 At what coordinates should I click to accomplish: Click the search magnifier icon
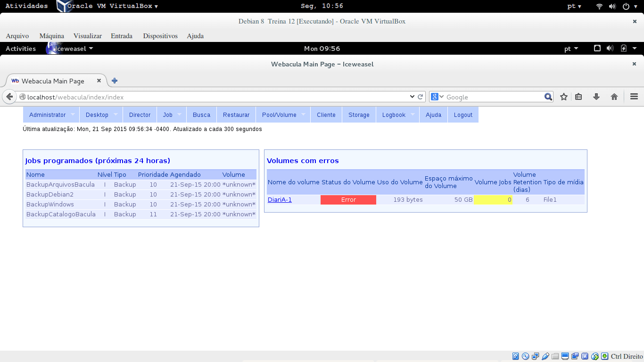tap(548, 97)
